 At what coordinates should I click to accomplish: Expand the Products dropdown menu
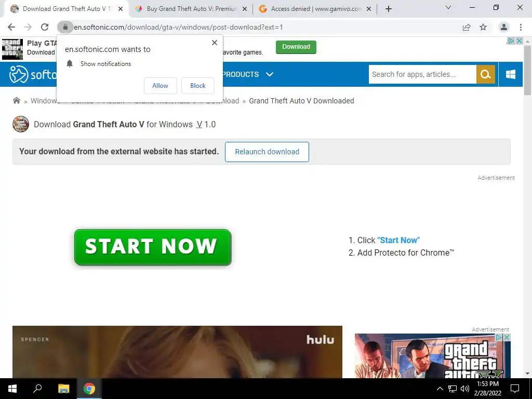[247, 74]
